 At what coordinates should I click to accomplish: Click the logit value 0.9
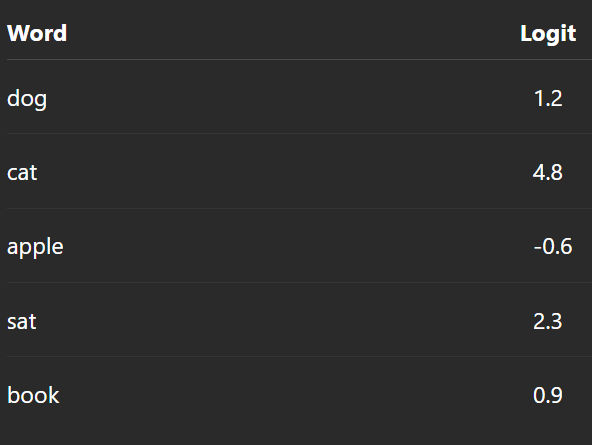pos(547,395)
